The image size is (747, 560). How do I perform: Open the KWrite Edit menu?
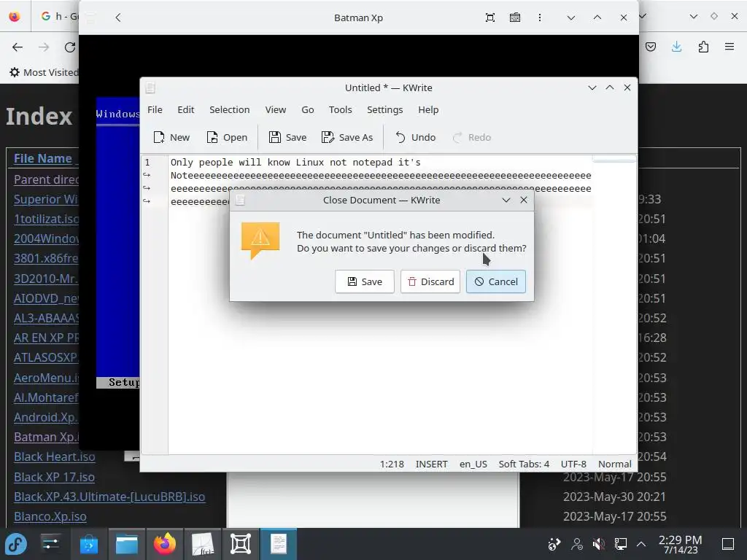point(186,109)
